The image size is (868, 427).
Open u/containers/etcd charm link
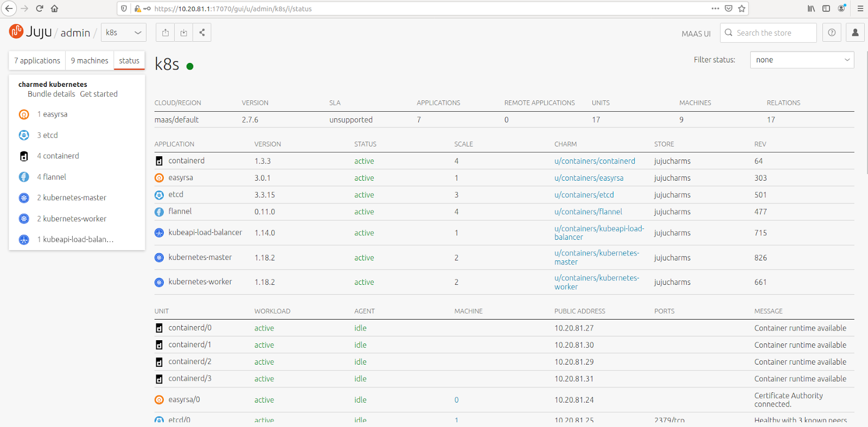click(x=584, y=195)
